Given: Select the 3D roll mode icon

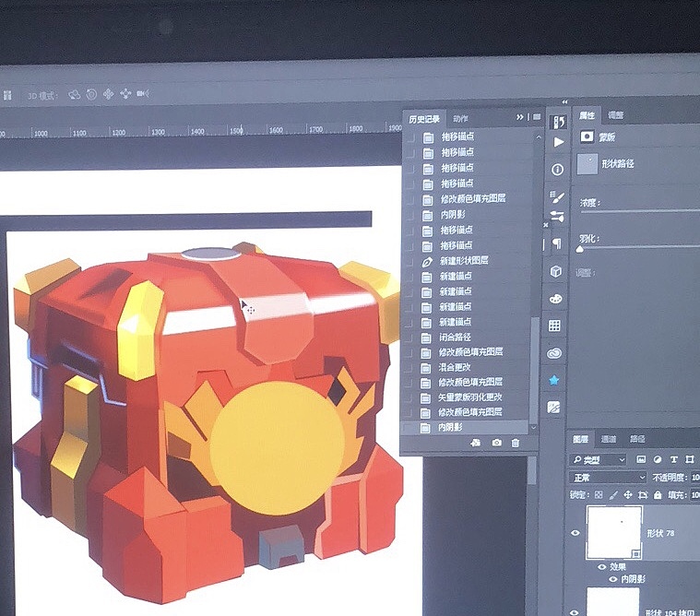Looking at the screenshot, I should [91, 94].
